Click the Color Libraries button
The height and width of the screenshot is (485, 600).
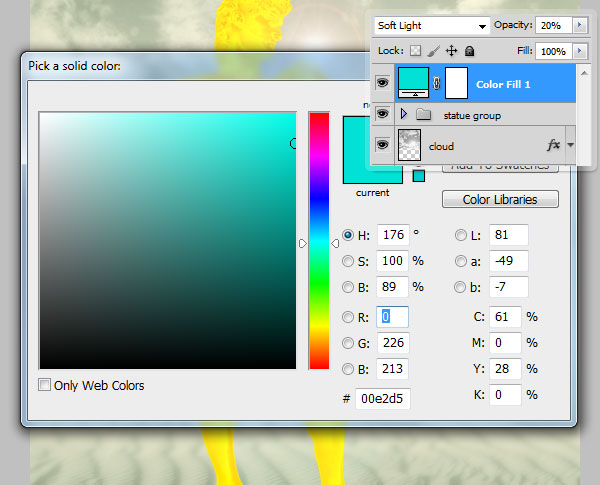(x=500, y=199)
